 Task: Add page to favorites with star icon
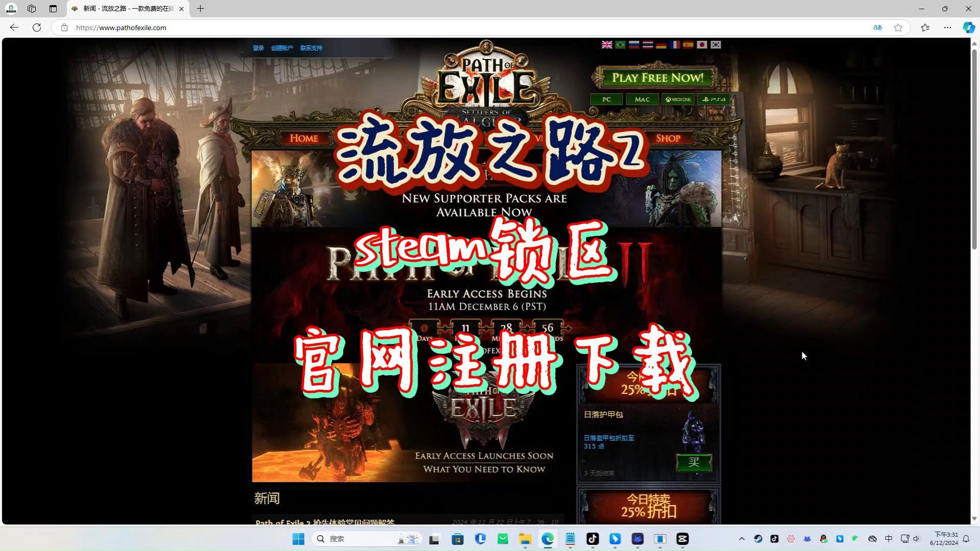coord(898,28)
